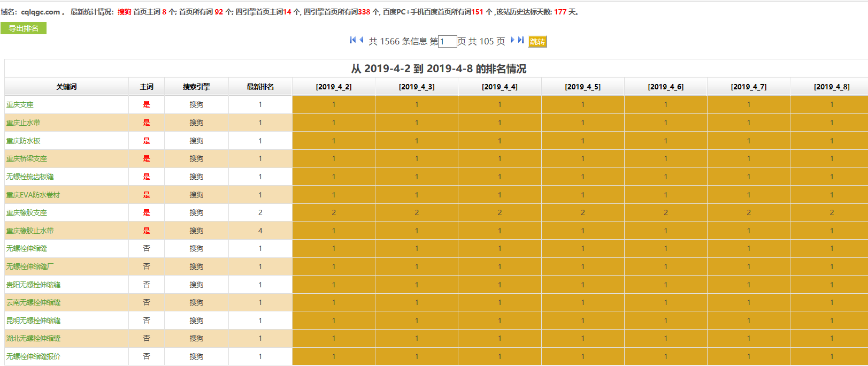Go to last page arrow icon
The image size is (868, 366).
[521, 40]
